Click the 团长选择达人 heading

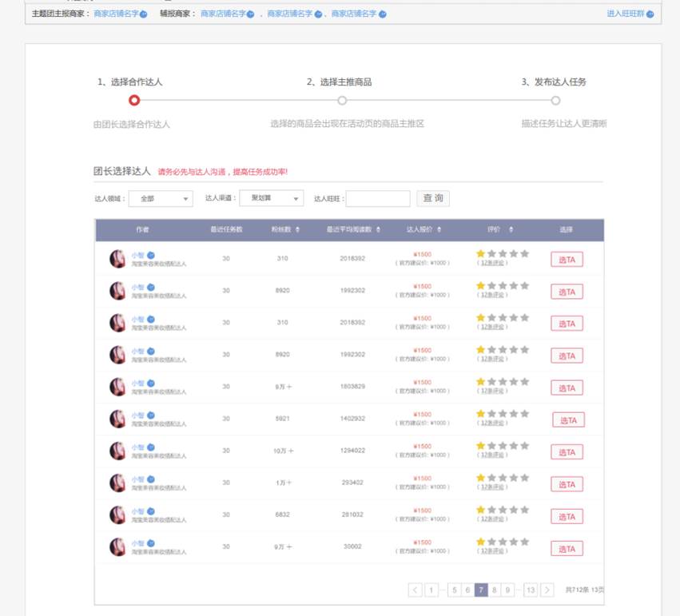tap(122, 171)
